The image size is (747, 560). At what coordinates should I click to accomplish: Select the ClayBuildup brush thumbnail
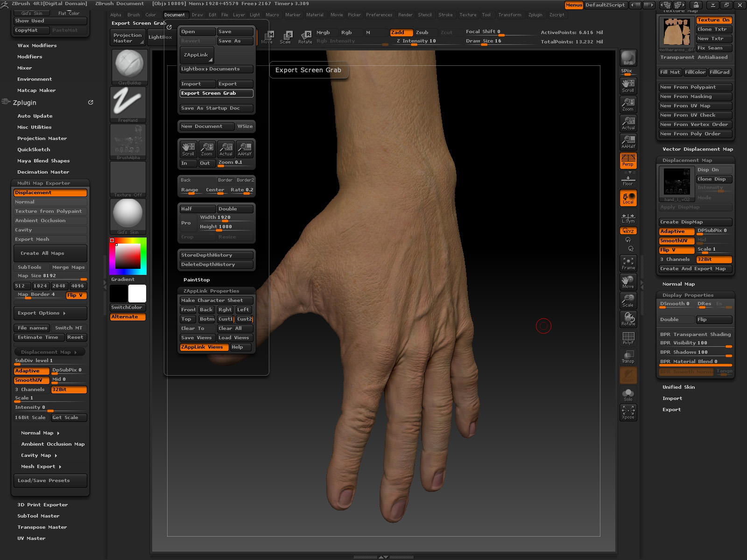click(x=128, y=67)
